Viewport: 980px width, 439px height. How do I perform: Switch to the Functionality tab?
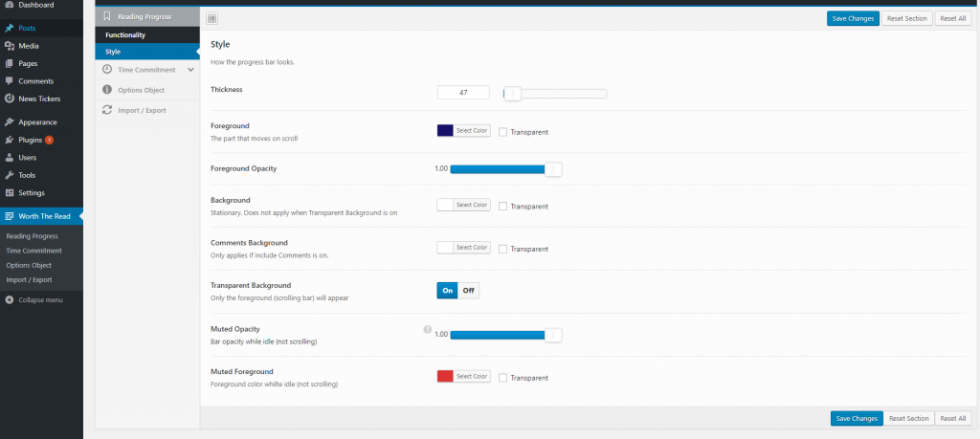[x=125, y=34]
